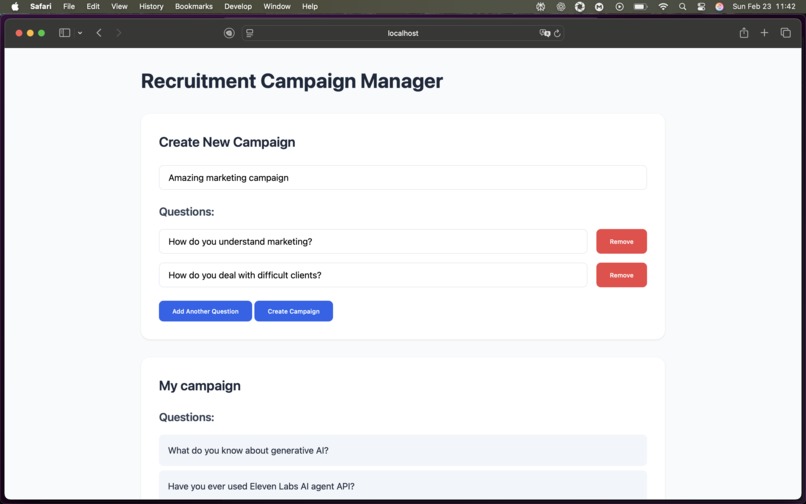The height and width of the screenshot is (504, 806).
Task: Go back to the previous page
Action: (99, 33)
